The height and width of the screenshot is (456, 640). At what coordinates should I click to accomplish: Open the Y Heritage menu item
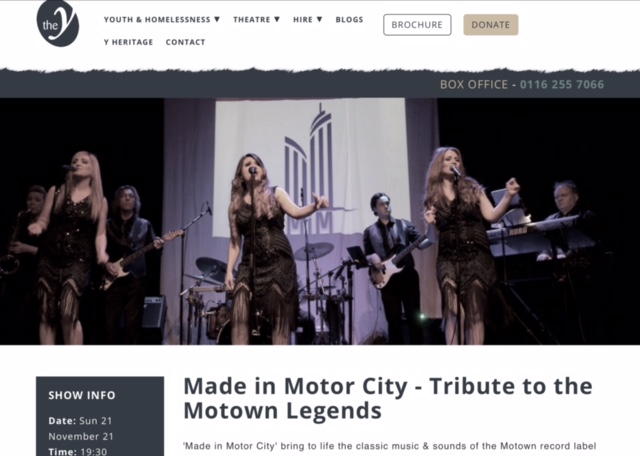[x=129, y=42]
